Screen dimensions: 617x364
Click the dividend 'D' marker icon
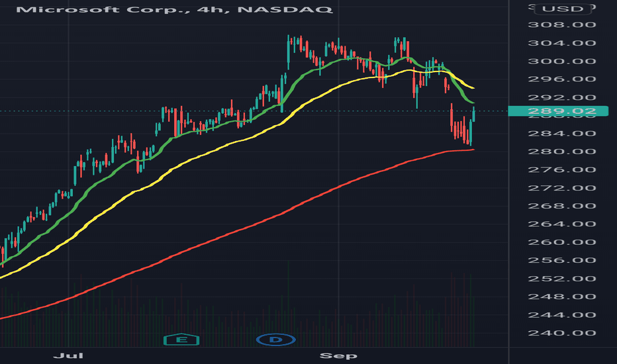276,340
